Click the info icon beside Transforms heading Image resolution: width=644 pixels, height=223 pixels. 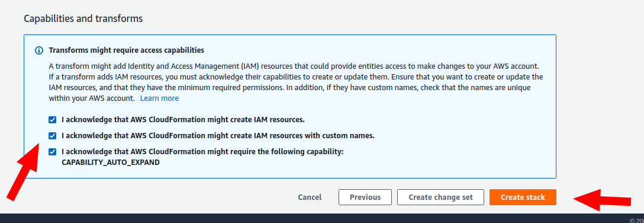point(38,50)
